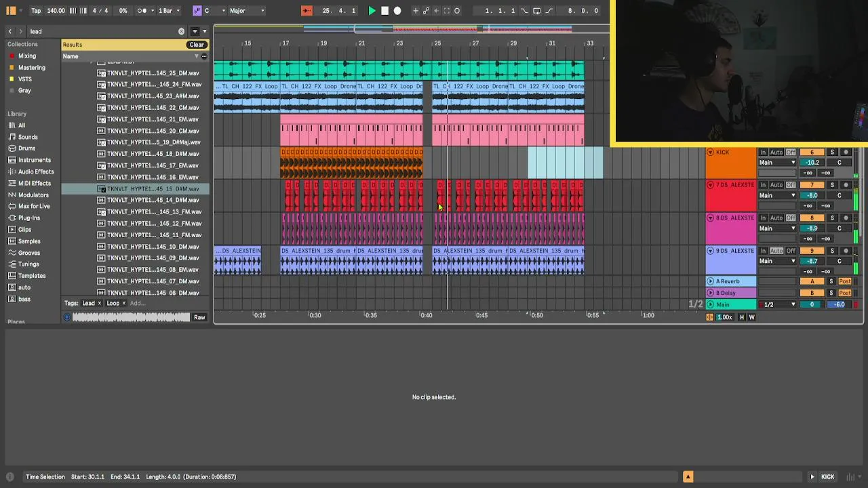The height and width of the screenshot is (488, 868).
Task: Open the Drums library category
Action: [x=27, y=148]
